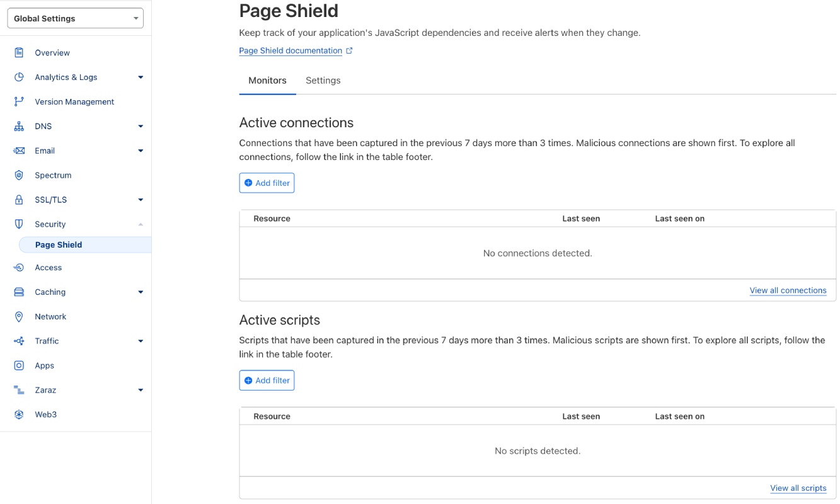
Task: Click Last seen header in connections table
Action: pos(581,219)
